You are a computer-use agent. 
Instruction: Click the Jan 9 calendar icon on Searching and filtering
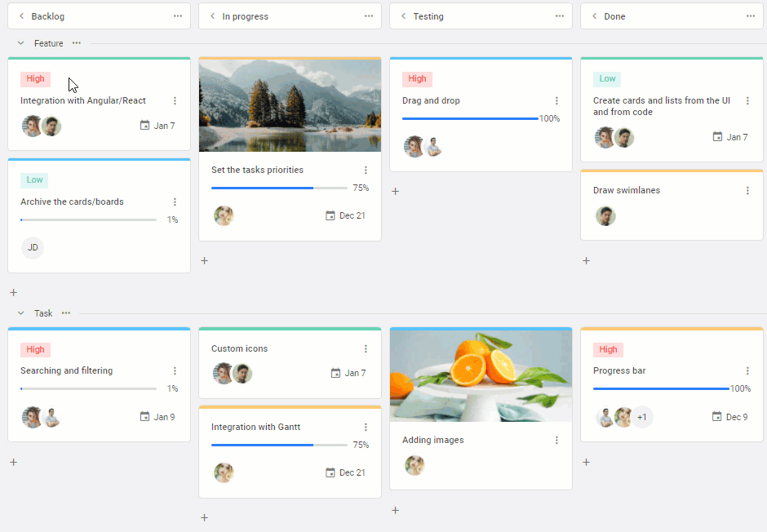pos(144,417)
